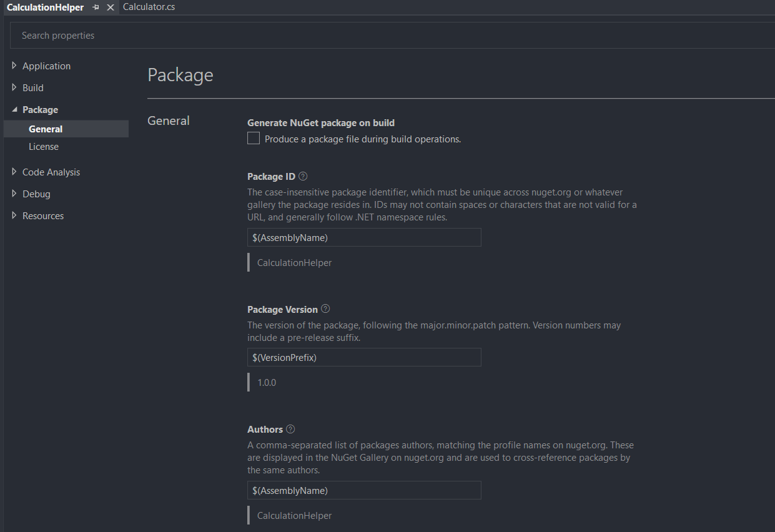Pin the CalculationHelper tab
Image resolution: width=775 pixels, height=532 pixels.
click(96, 7)
